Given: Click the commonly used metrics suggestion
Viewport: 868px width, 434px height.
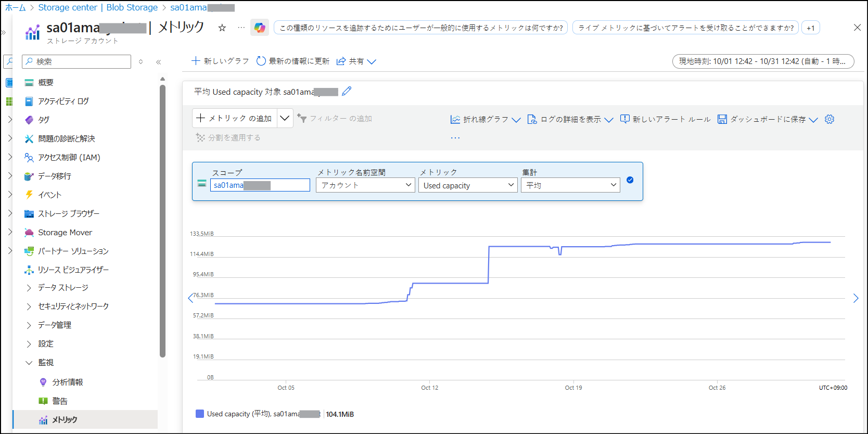Looking at the screenshot, I should tap(420, 28).
